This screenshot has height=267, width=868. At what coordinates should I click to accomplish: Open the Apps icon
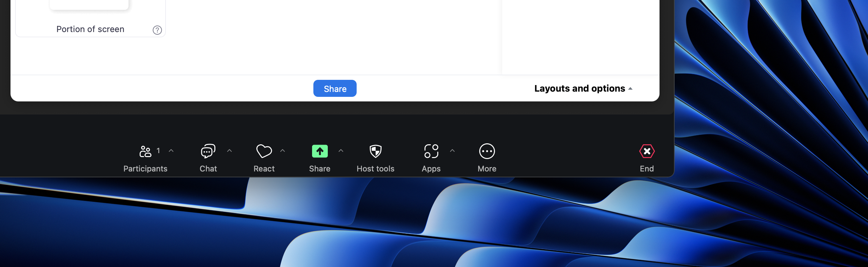[x=431, y=151]
